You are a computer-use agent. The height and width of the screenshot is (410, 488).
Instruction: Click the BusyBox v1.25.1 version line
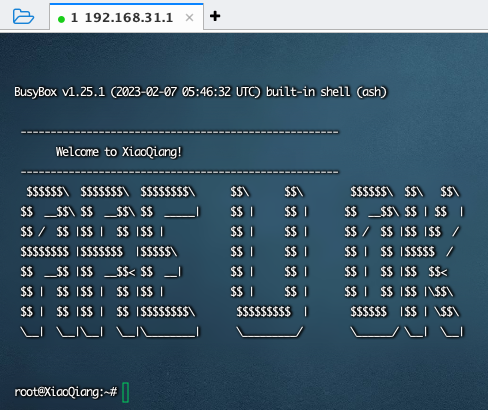click(200, 92)
